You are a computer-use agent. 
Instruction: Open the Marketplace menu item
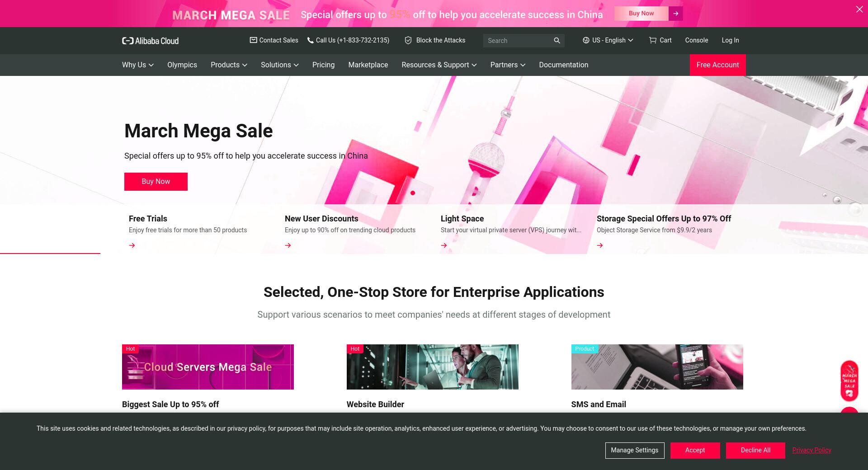pyautogui.click(x=368, y=65)
